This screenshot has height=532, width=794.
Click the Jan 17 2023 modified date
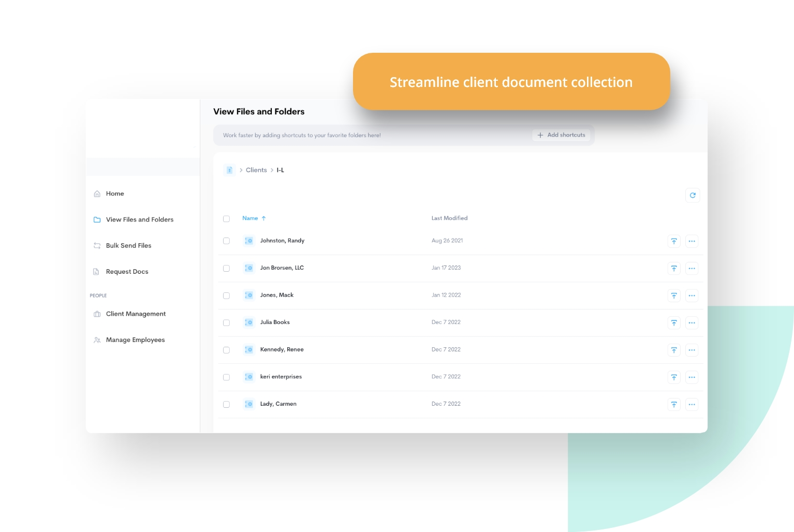click(446, 268)
